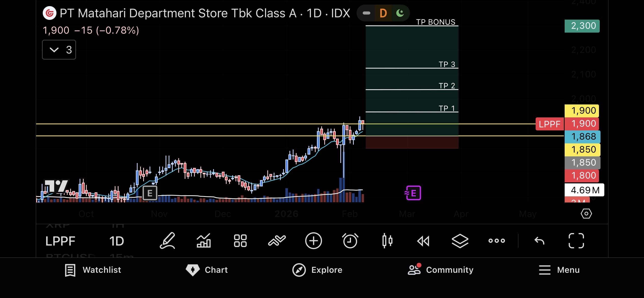Expand the collapsed 3 indicators legend

tap(59, 50)
